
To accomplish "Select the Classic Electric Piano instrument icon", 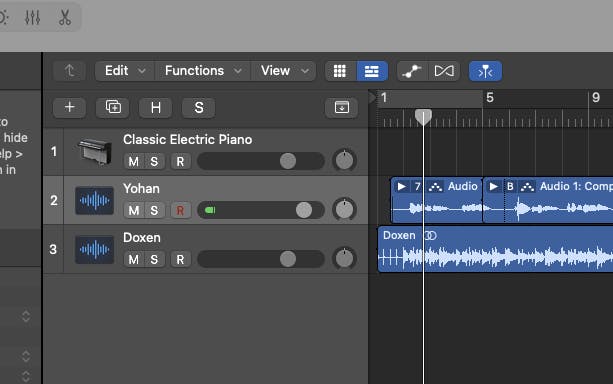I will 95,151.
